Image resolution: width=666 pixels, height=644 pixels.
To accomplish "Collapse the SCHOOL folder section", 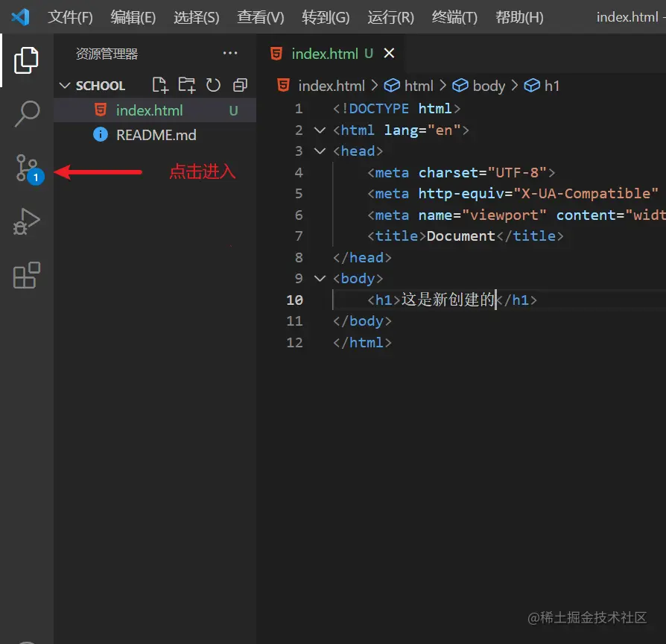I will [65, 86].
